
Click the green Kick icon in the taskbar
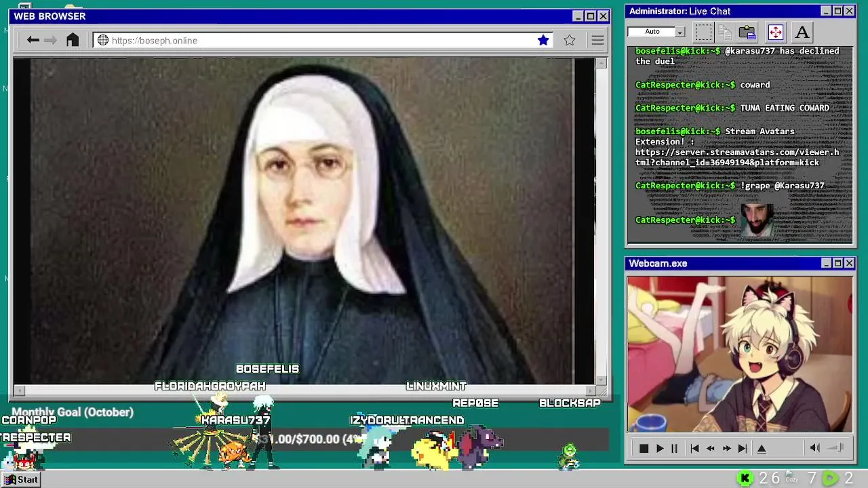(745, 479)
